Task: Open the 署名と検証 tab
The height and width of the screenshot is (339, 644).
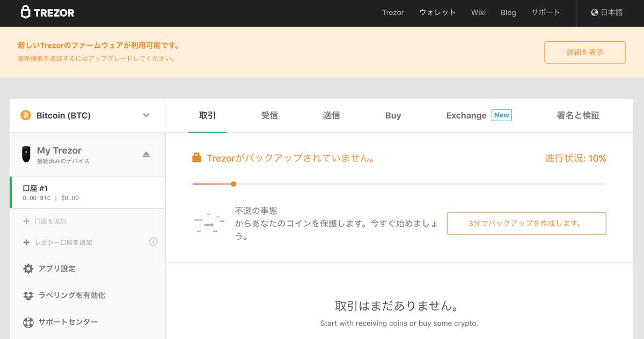Action: pos(578,115)
